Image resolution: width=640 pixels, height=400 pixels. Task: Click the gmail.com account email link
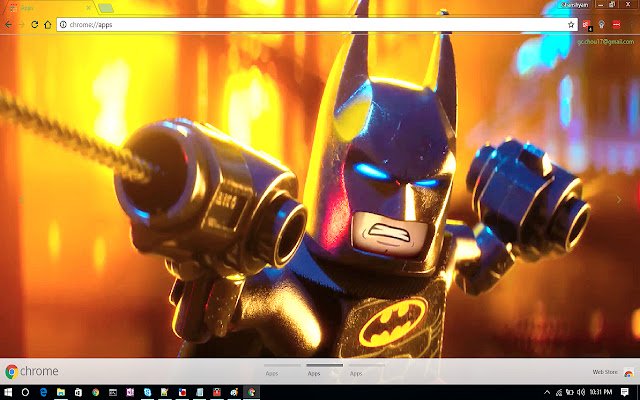coord(606,42)
